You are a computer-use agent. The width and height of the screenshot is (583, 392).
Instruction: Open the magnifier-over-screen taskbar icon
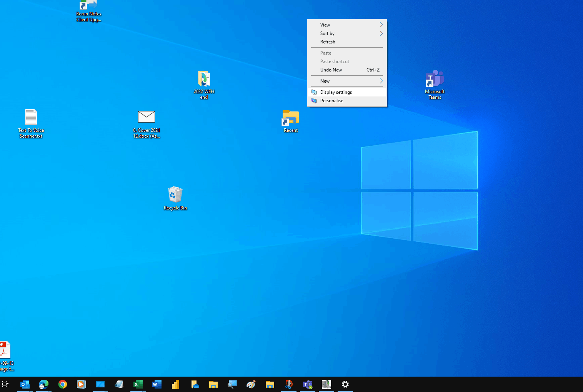pos(232,384)
